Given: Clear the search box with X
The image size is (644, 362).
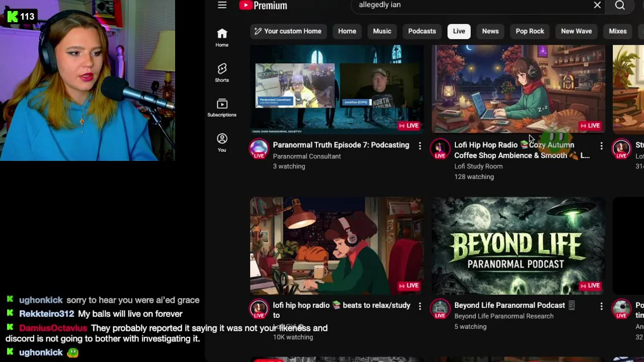Looking at the screenshot, I should coord(597,5).
